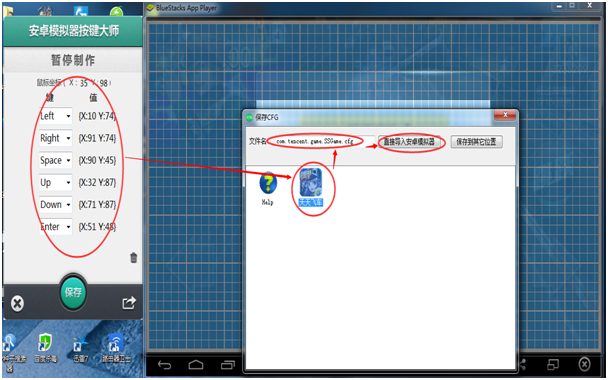Expand the Right key dropdown
608x380 pixels.
pos(55,138)
